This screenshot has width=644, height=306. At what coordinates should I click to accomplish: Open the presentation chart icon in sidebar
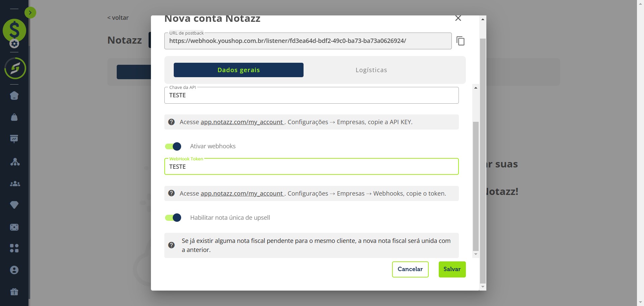14,139
